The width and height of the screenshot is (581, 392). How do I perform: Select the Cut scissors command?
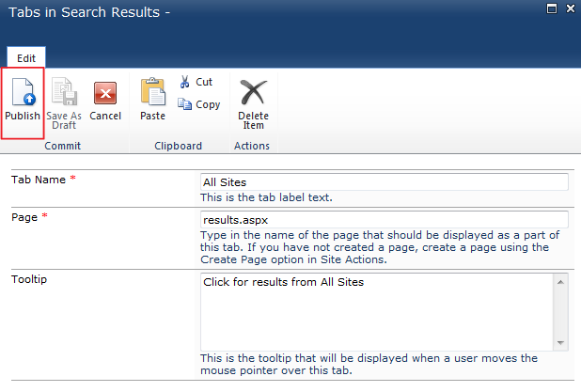coord(196,82)
